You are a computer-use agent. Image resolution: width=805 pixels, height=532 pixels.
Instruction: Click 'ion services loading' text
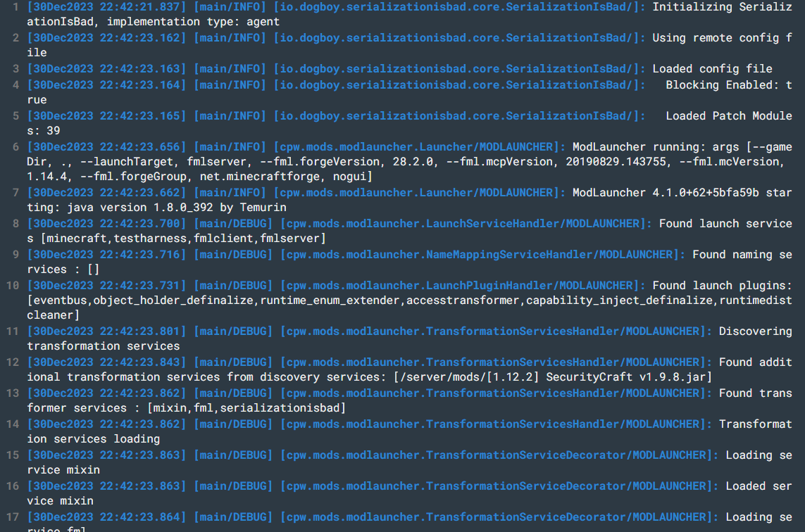(94, 439)
